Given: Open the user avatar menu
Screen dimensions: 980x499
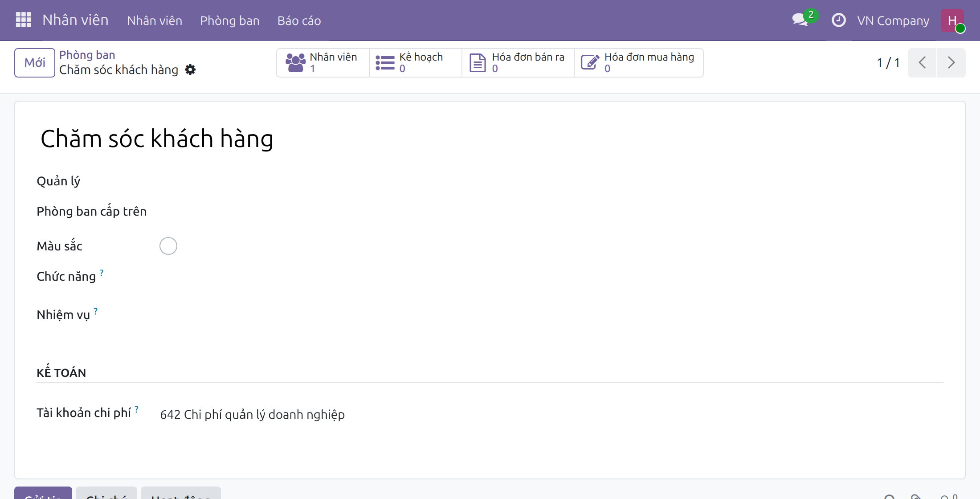Looking at the screenshot, I should click(x=952, y=20).
